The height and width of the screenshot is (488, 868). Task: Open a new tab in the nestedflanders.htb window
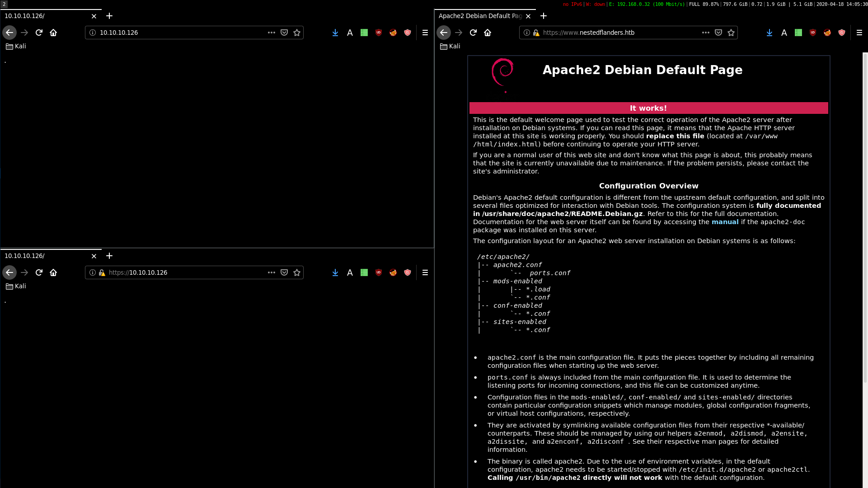[544, 16]
